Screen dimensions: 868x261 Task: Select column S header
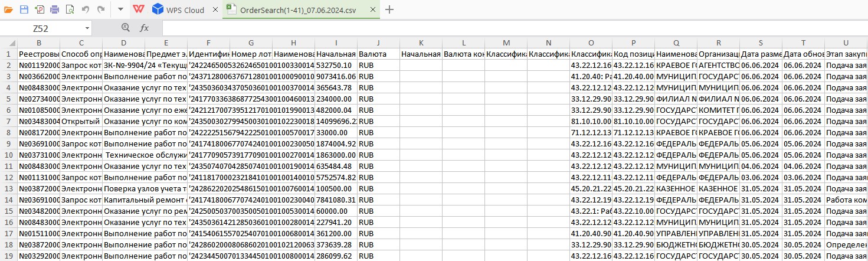(761, 43)
